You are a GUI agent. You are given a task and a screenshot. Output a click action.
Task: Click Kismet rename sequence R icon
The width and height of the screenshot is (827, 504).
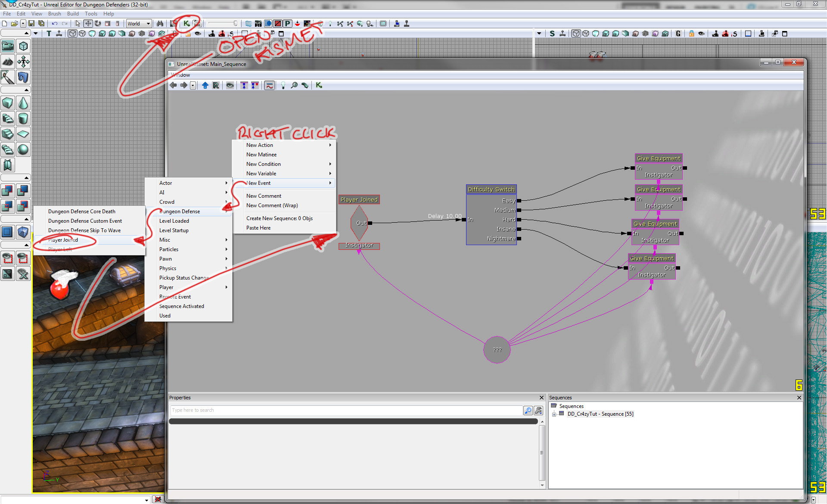click(216, 85)
